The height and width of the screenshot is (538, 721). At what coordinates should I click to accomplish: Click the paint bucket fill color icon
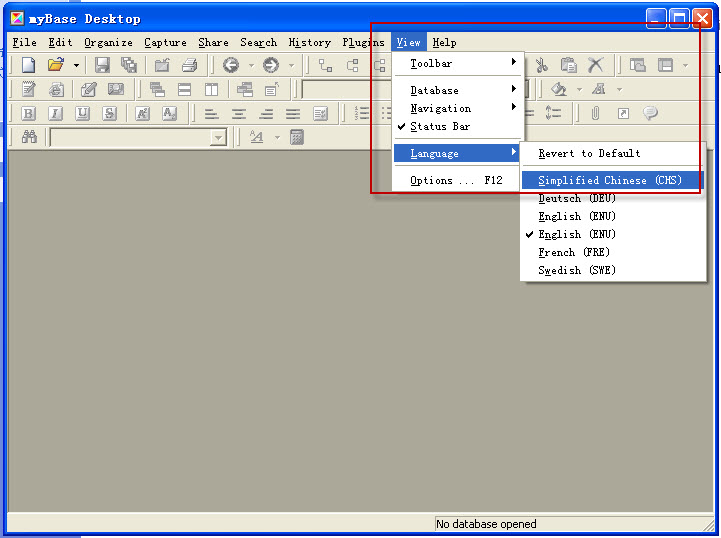coord(559,89)
